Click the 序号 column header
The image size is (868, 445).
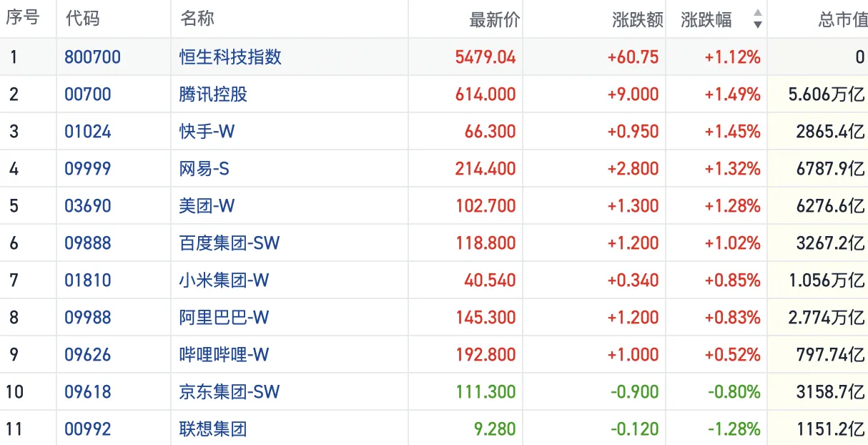point(22,19)
